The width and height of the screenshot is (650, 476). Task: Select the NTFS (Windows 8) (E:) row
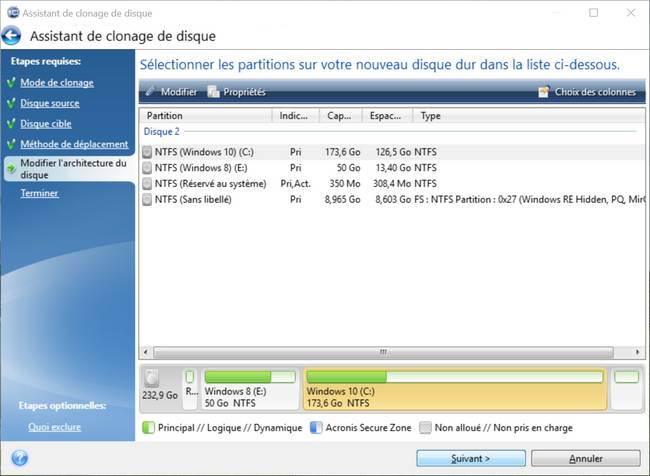click(x=392, y=168)
